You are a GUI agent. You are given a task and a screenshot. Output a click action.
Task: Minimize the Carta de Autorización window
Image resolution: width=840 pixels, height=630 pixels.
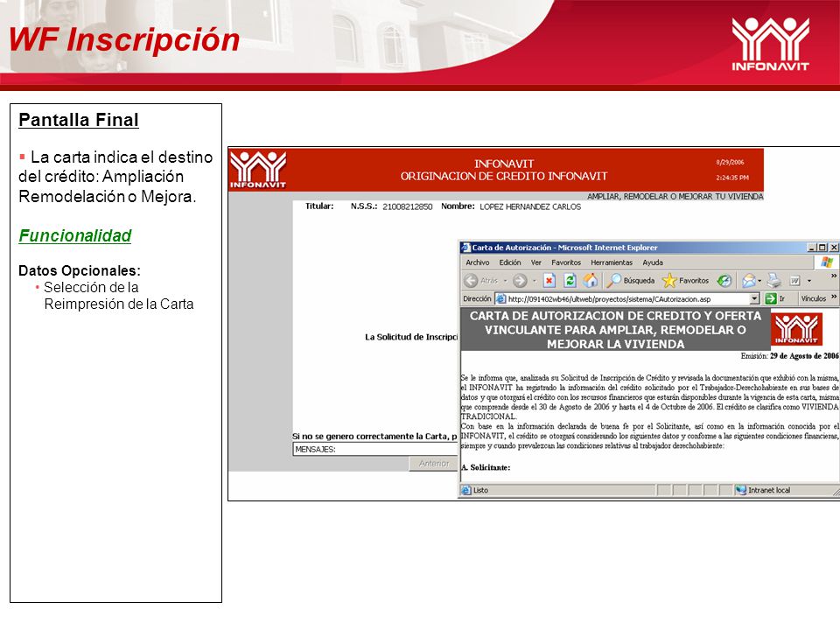click(812, 248)
